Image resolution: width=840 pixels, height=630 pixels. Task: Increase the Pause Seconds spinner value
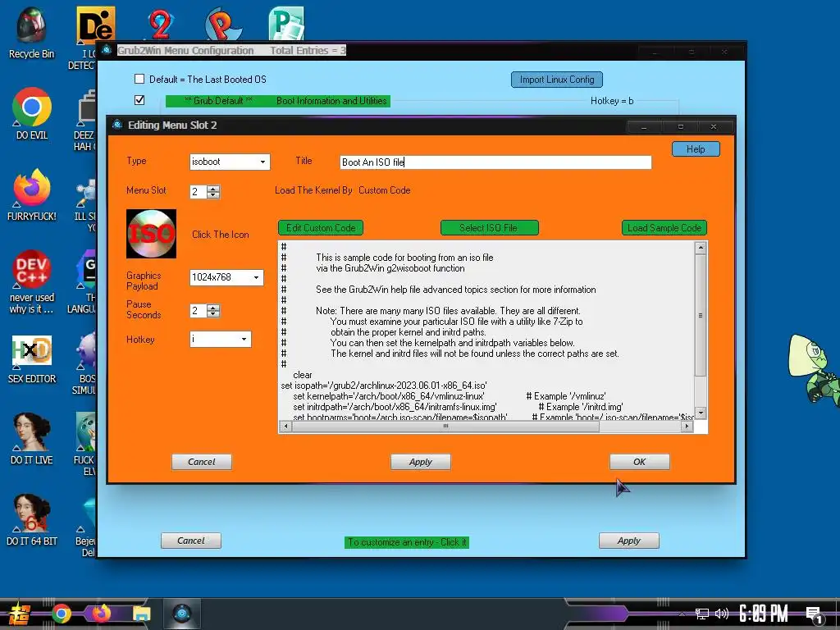click(213, 308)
